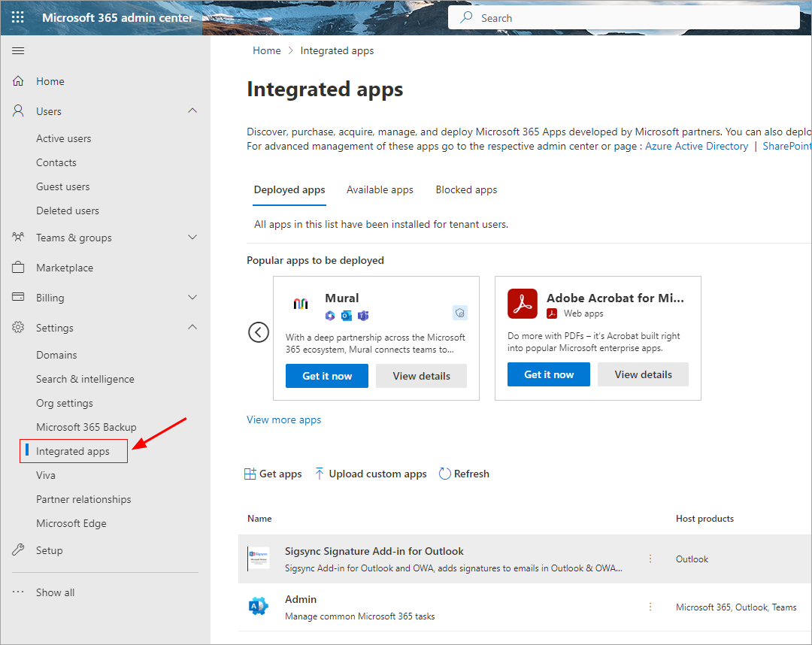Expand the Teams & groups section
The height and width of the screenshot is (645, 812).
click(192, 238)
